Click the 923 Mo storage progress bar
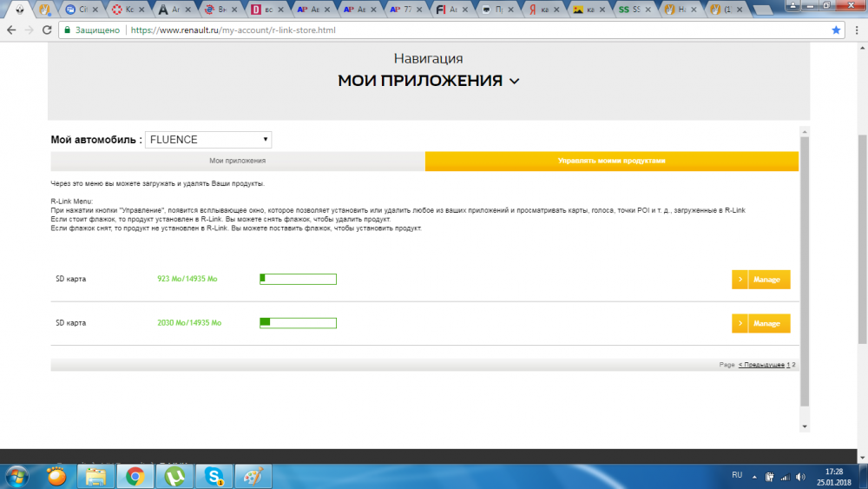The height and width of the screenshot is (489, 868). [x=298, y=279]
